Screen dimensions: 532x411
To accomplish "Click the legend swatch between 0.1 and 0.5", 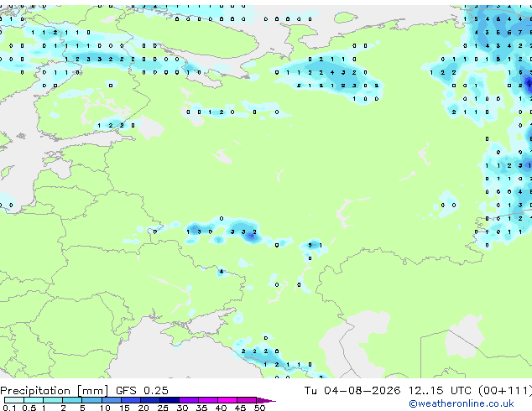I will [14, 400].
